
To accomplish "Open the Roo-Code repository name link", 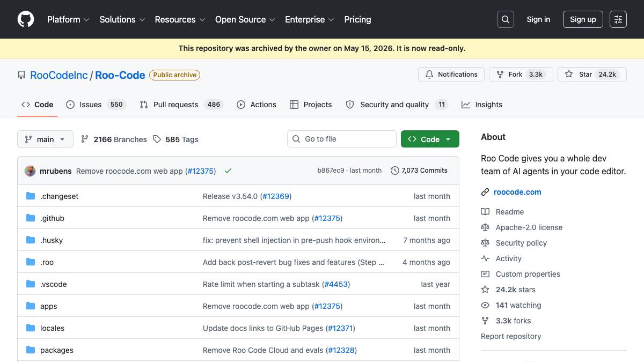I will point(120,75).
